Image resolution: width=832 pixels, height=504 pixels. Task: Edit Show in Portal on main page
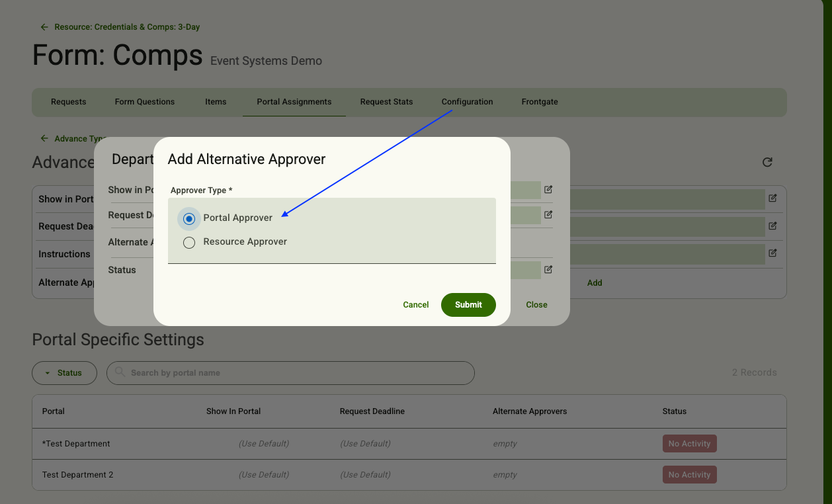772,198
